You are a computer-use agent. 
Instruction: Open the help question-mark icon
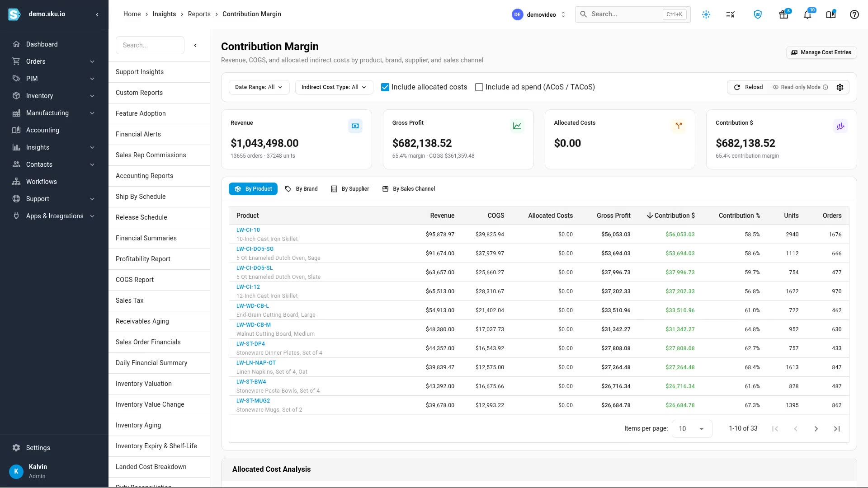click(x=854, y=14)
